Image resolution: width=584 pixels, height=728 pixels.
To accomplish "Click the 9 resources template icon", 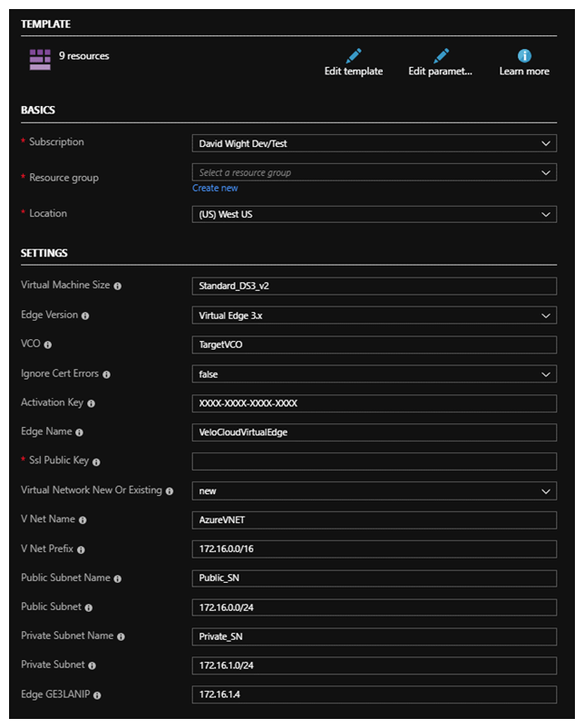I will [x=40, y=60].
